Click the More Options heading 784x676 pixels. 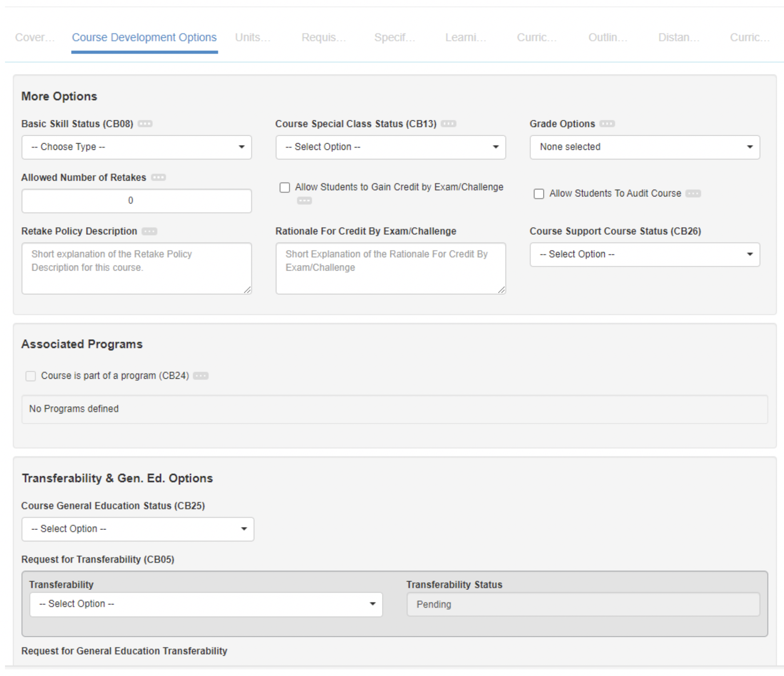click(x=59, y=96)
